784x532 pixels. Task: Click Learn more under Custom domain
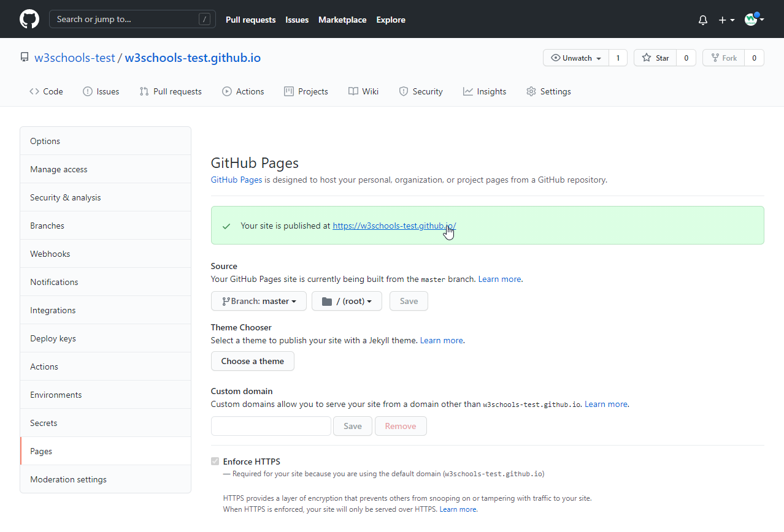[606, 404]
